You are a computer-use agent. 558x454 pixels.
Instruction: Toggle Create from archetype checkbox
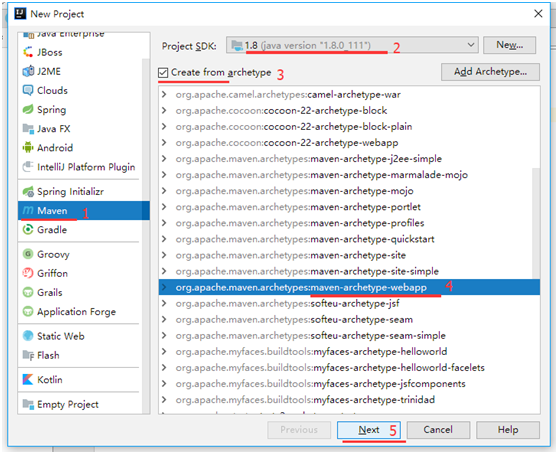pos(163,73)
